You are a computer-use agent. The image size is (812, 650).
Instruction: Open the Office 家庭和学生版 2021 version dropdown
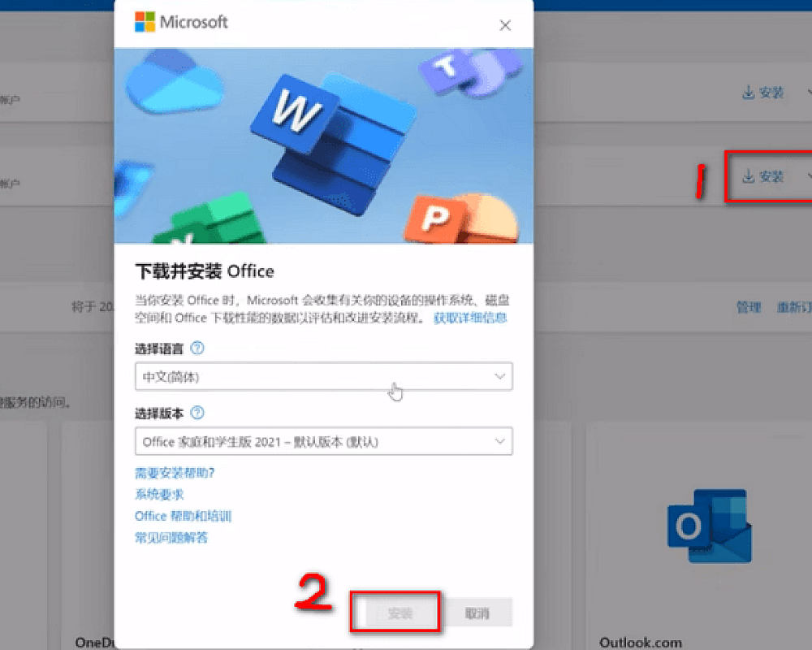(323, 441)
